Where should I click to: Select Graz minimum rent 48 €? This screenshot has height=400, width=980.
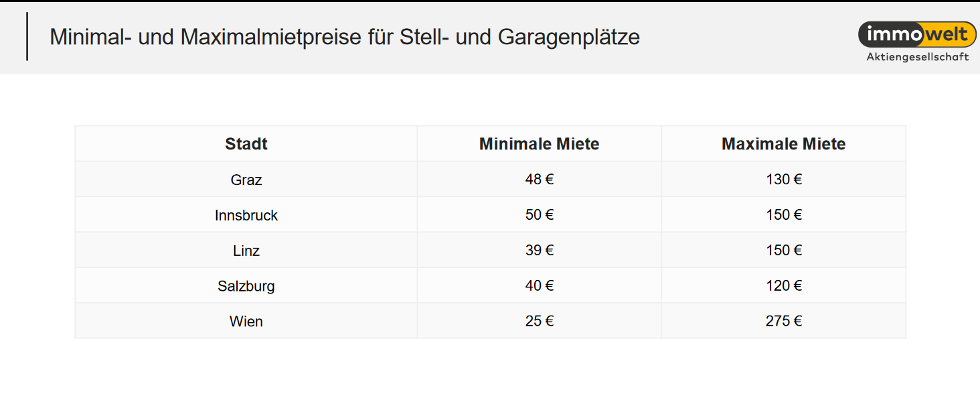(540, 180)
